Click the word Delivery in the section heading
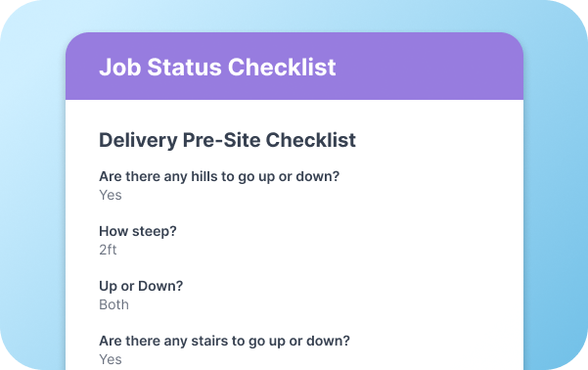This screenshot has height=370, width=588. pyautogui.click(x=138, y=140)
